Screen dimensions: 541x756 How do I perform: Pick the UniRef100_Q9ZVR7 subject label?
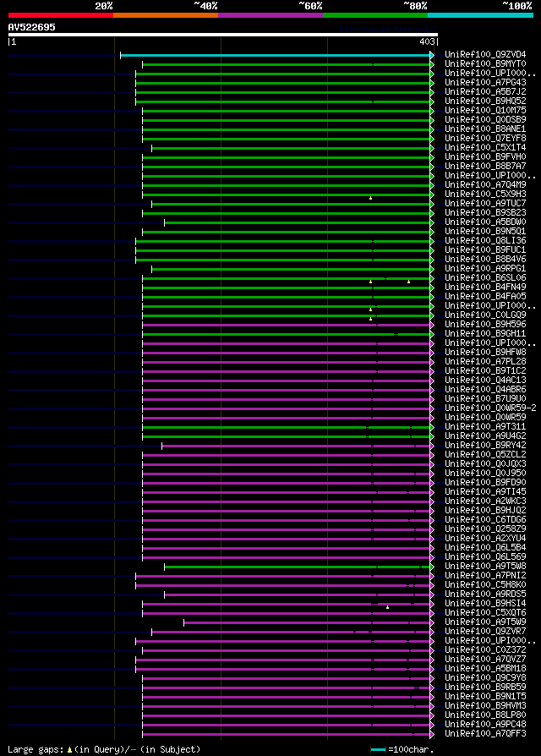click(485, 632)
